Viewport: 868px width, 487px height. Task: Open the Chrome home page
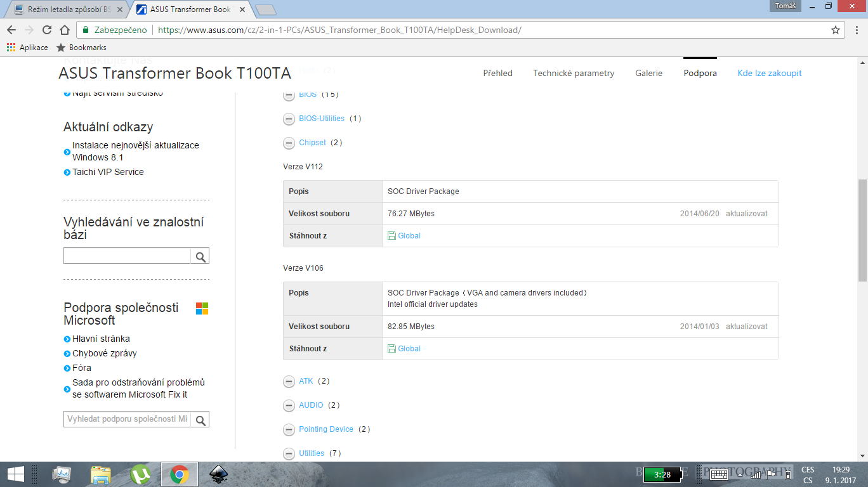click(64, 30)
